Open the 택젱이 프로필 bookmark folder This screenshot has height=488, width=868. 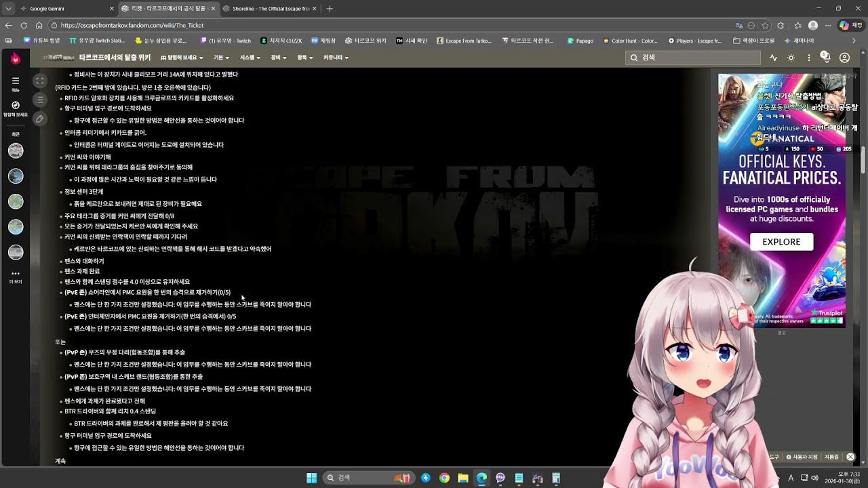pyautogui.click(x=754, y=41)
